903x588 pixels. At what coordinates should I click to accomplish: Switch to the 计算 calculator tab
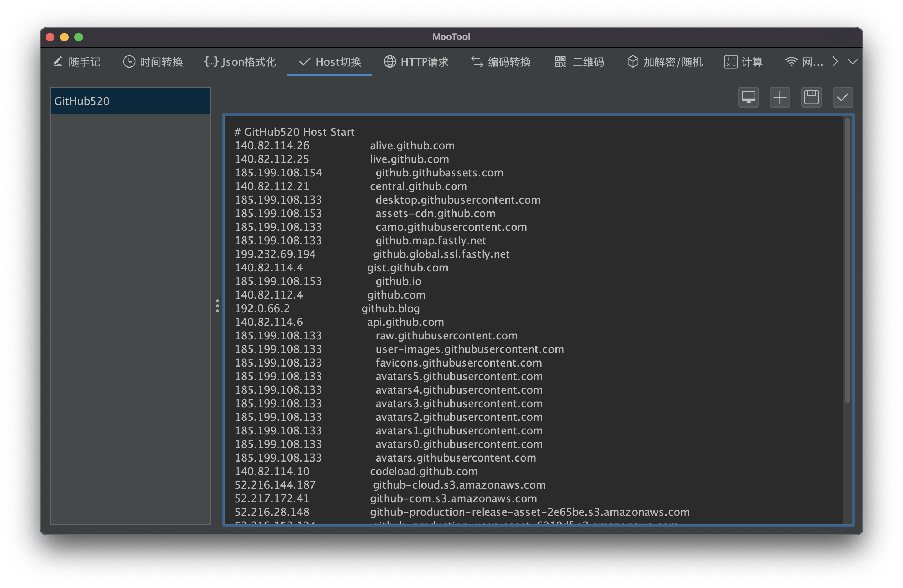[x=743, y=62]
